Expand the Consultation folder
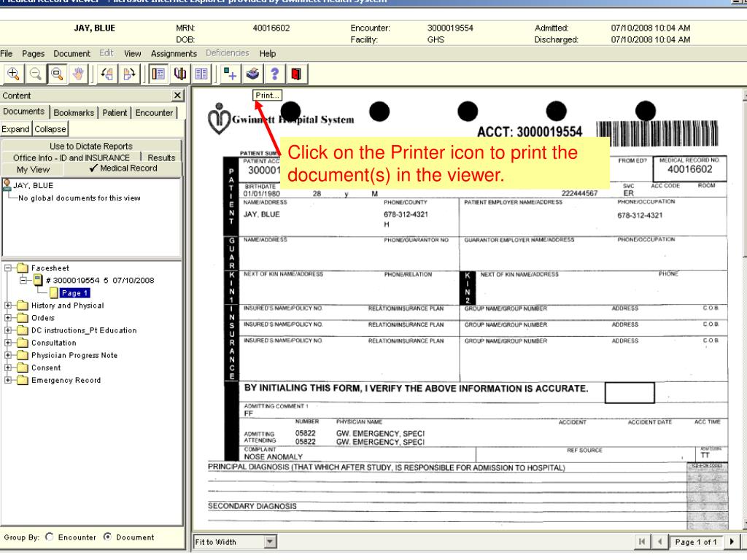This screenshot has width=747, height=560. [8, 343]
